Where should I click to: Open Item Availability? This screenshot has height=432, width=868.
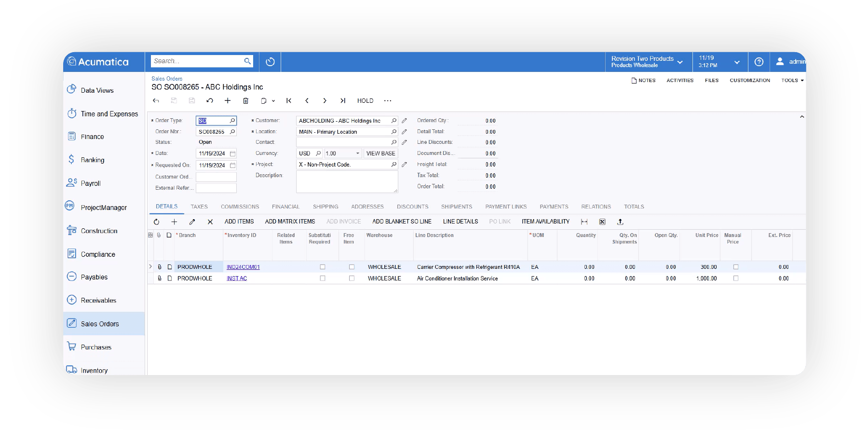(x=545, y=222)
